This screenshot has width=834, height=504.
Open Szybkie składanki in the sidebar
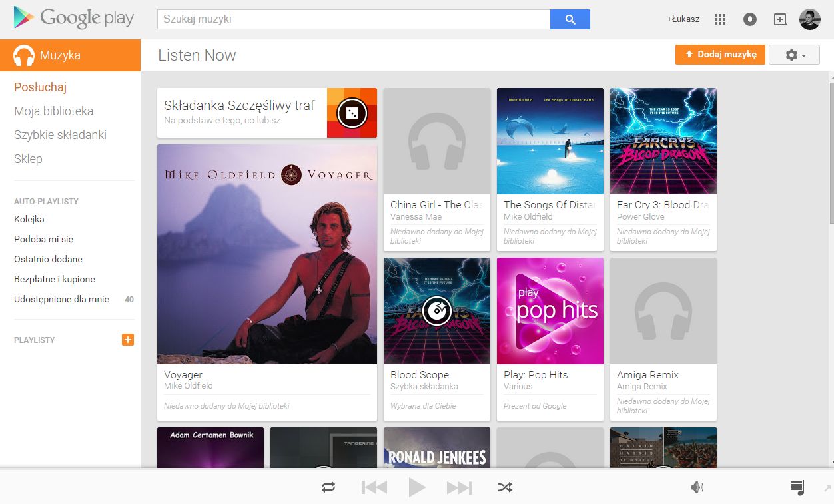pos(61,135)
